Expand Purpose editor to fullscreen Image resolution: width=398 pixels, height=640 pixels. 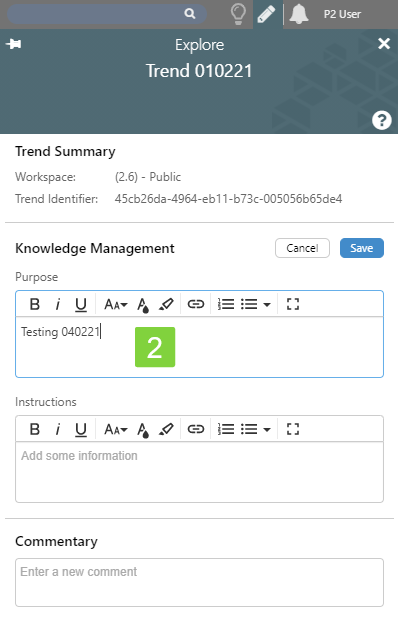coord(293,304)
